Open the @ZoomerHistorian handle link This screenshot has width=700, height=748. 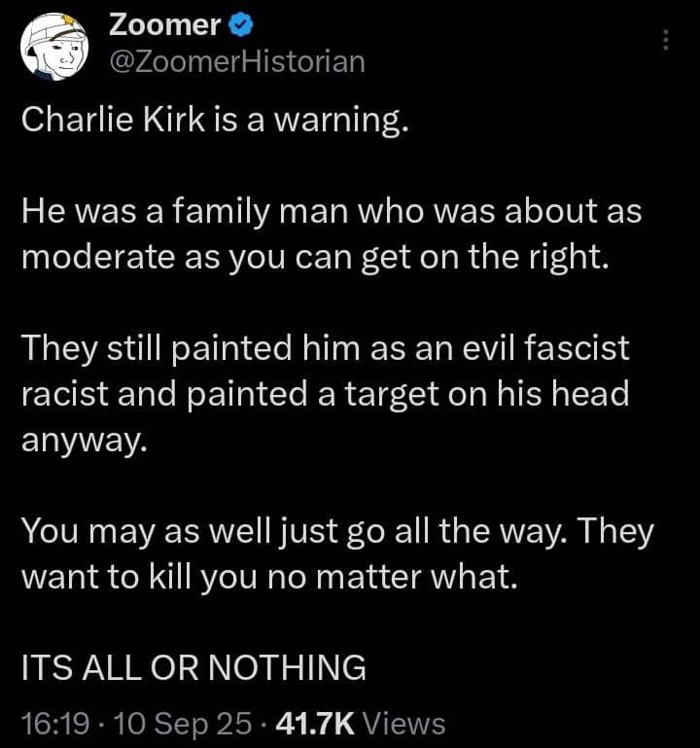click(x=238, y=61)
